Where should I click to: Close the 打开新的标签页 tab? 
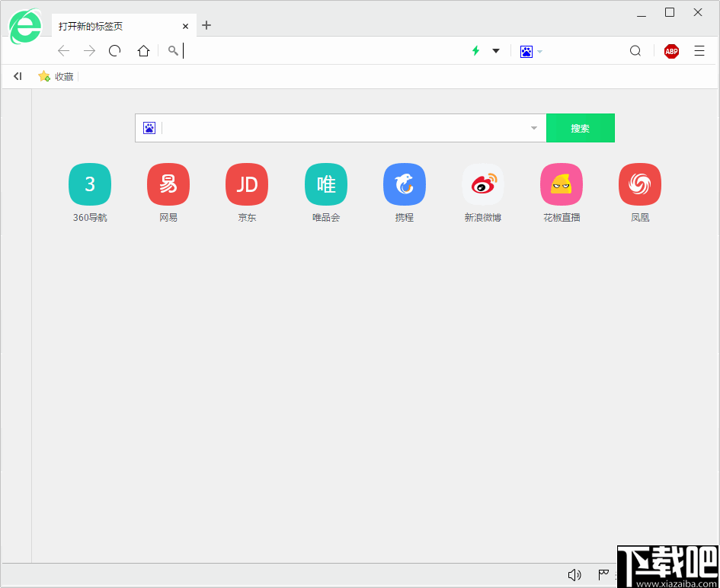coord(185,26)
